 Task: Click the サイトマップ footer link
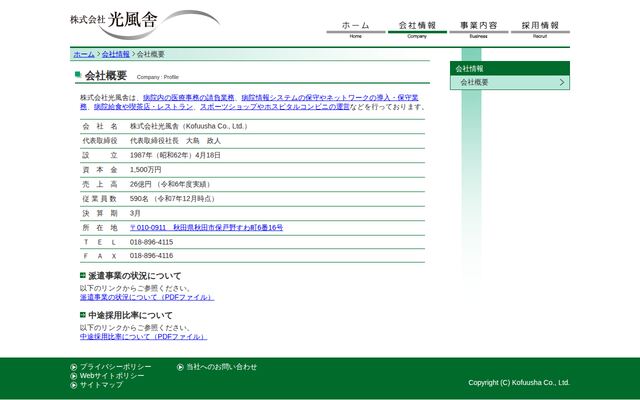click(101, 385)
